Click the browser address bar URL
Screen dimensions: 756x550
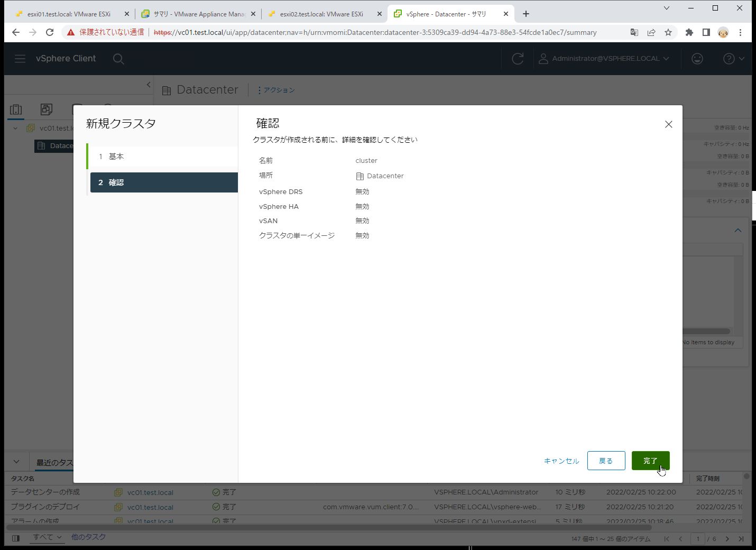pos(375,33)
